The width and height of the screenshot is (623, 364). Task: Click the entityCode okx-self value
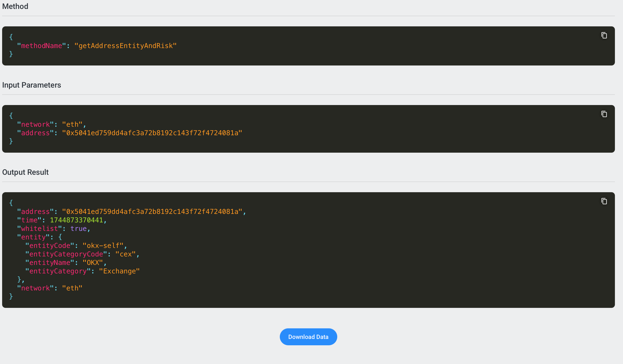103,246
